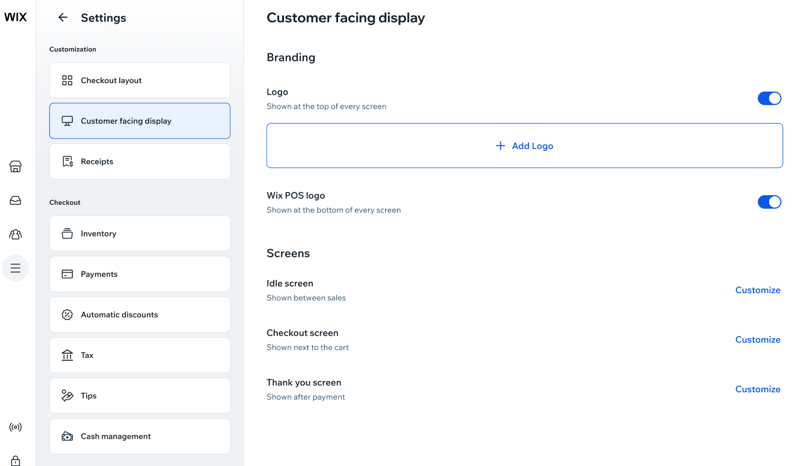Viewport: 800px width, 466px height.
Task: Click the Screens section heading
Action: pyautogui.click(x=288, y=253)
